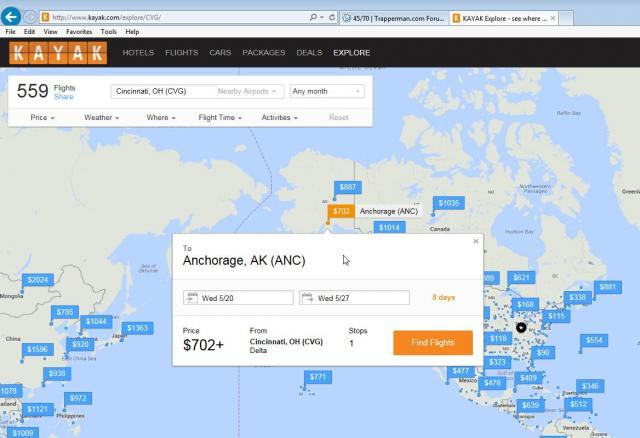
Task: Open the Help menu
Action: pos(132,31)
